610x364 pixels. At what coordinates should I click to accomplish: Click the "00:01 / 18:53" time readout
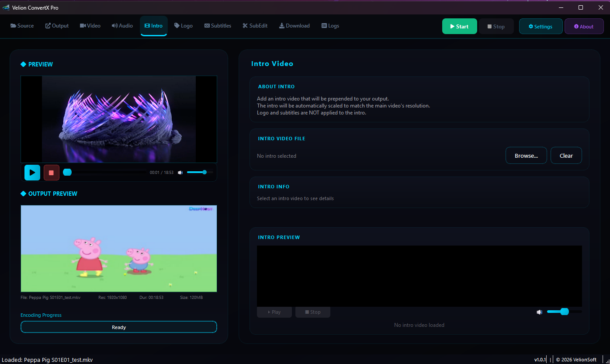pos(162,173)
